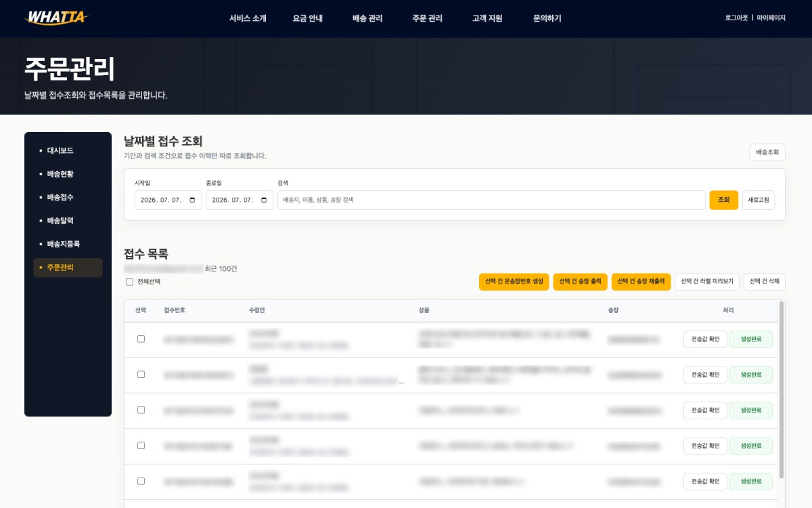The image size is (812, 508).
Task: Click 문의하기 in the top navigation
Action: tap(547, 18)
